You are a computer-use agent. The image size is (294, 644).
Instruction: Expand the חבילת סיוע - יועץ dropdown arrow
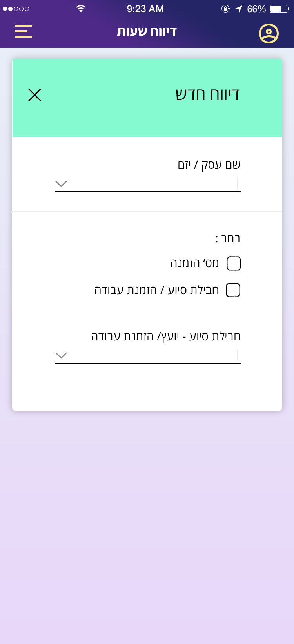pyautogui.click(x=61, y=355)
